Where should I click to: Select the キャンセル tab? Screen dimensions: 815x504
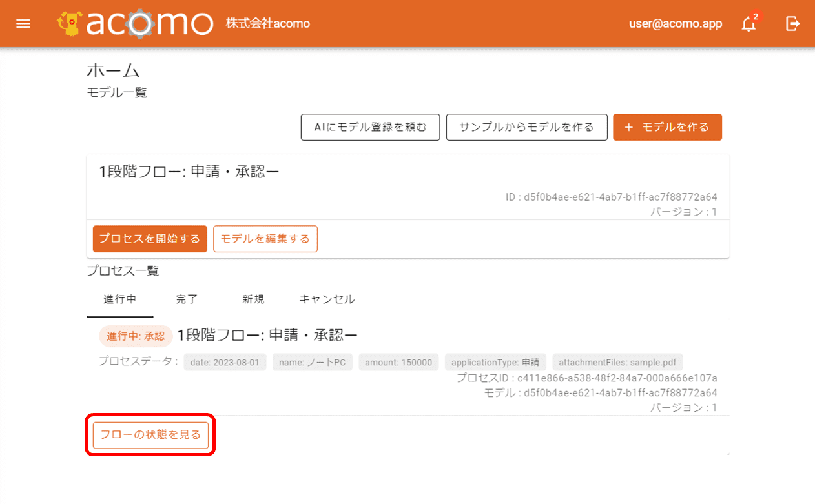(x=327, y=299)
